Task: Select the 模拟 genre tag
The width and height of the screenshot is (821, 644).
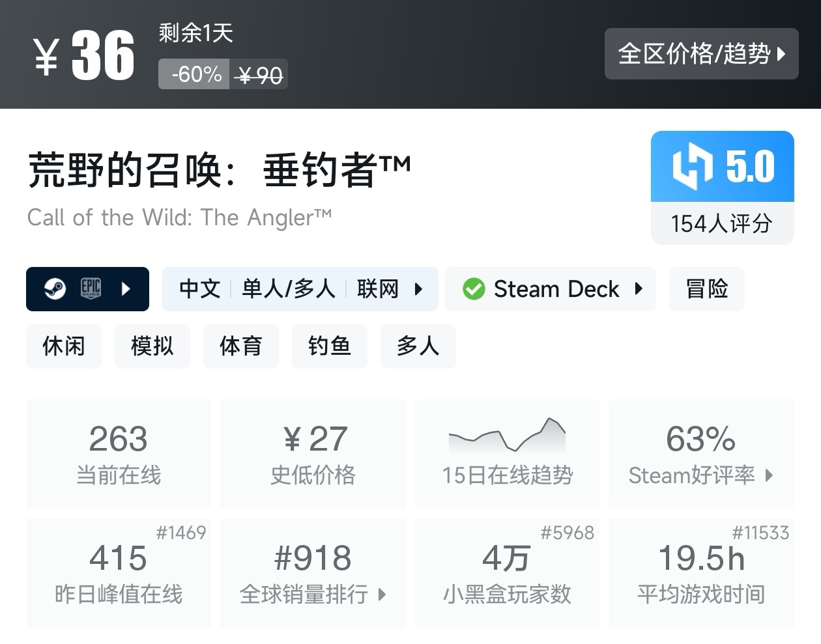Action: pyautogui.click(x=152, y=346)
